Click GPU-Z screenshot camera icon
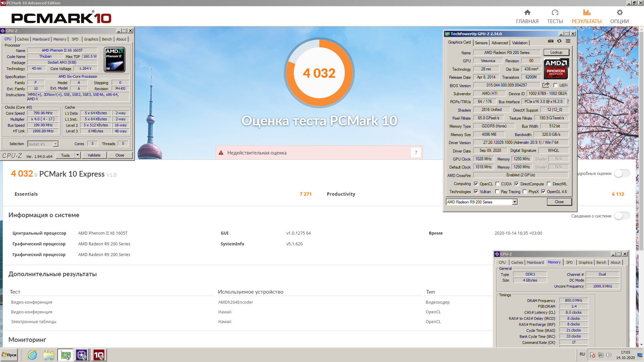This screenshot has width=644, height=362. tap(551, 41)
